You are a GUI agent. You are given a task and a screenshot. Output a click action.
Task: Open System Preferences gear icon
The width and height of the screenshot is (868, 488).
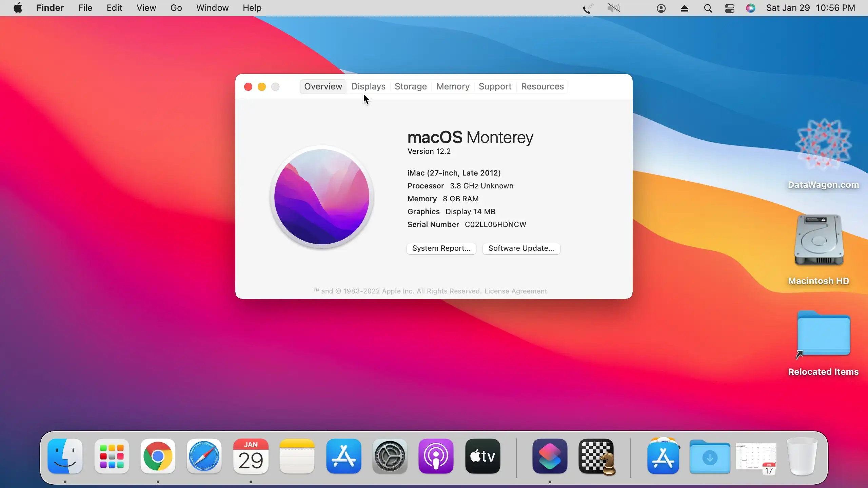[390, 456]
